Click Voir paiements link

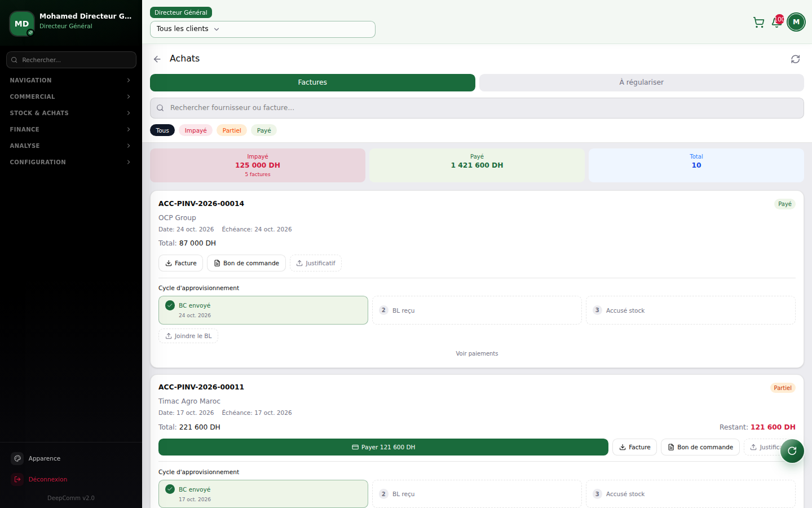[x=477, y=353]
